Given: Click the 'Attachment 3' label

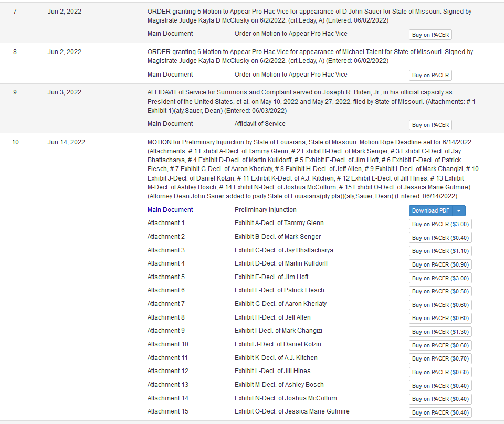Looking at the screenshot, I should coord(166,250).
